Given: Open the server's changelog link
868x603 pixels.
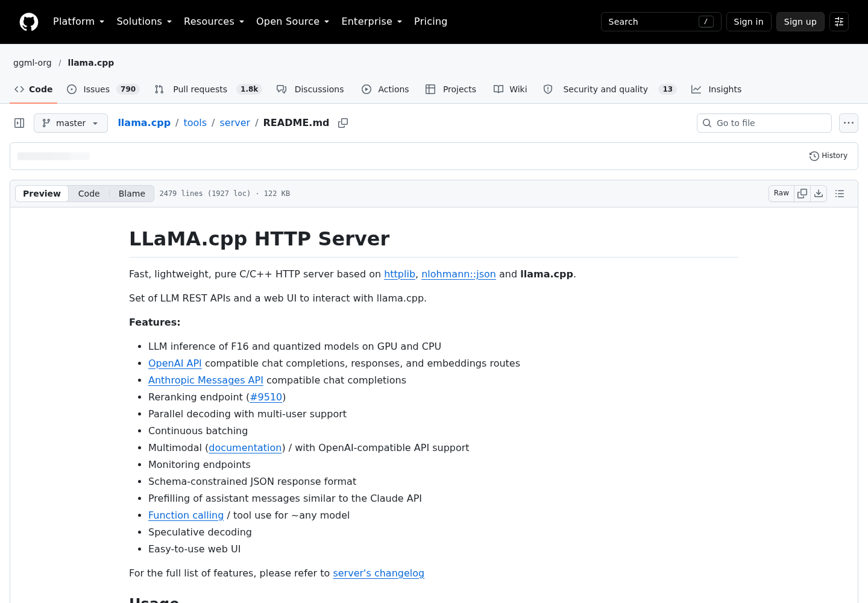Looking at the screenshot, I should 379,573.
